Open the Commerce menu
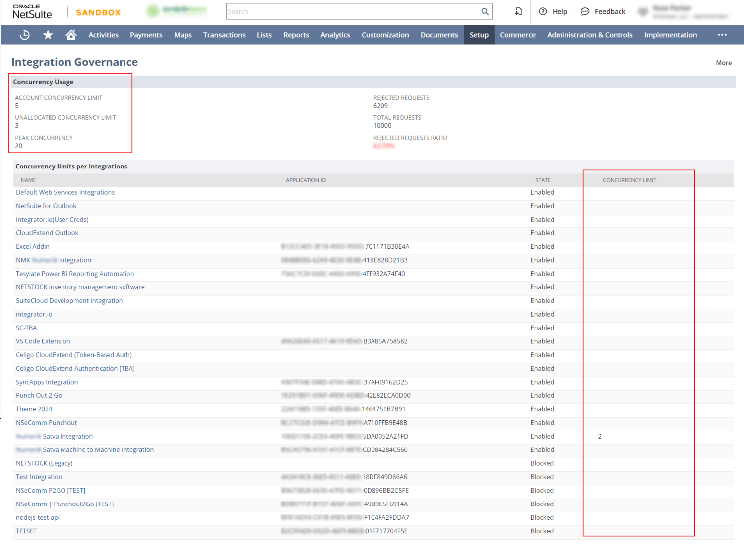The image size is (744, 560). coord(518,35)
